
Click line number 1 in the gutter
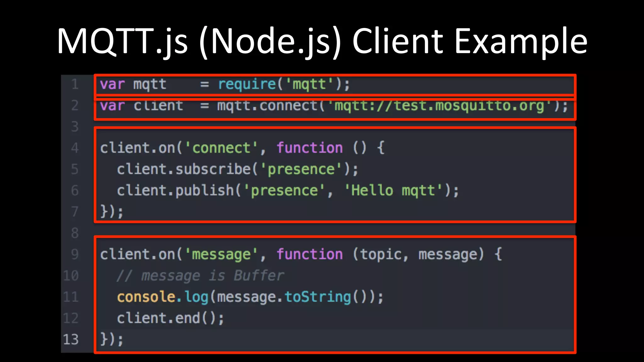(x=75, y=84)
